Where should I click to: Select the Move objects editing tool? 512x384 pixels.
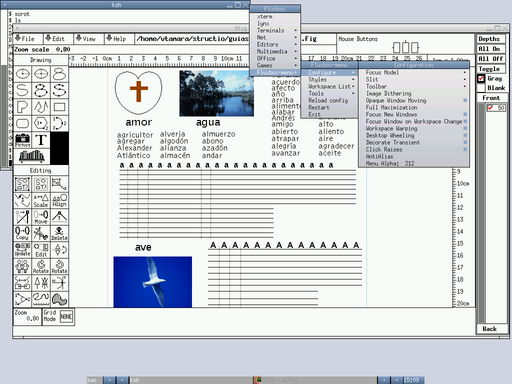coord(41,217)
